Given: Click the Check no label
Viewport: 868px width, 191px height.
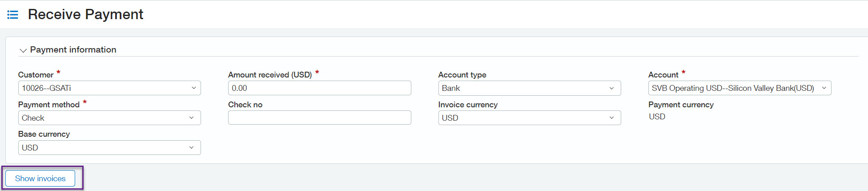Looking at the screenshot, I should point(245,105).
